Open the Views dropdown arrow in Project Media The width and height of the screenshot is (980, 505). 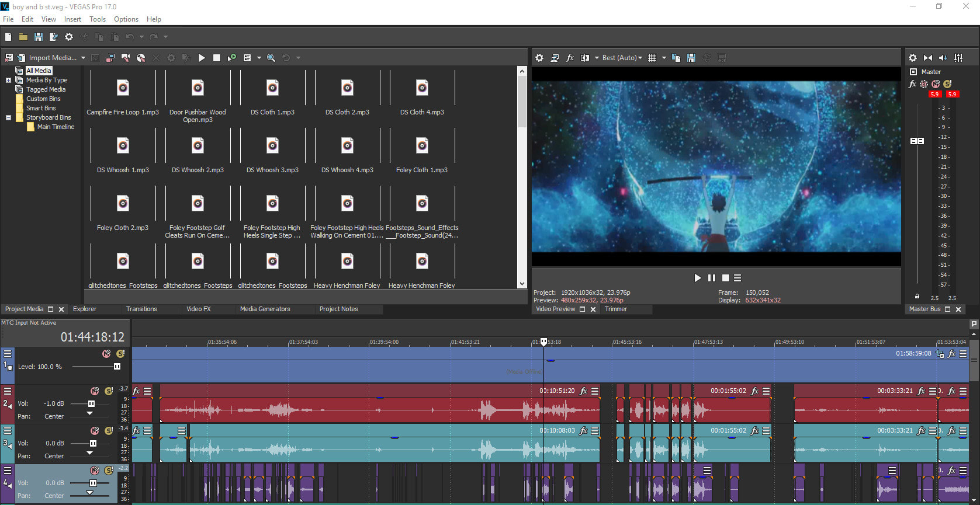[x=259, y=58]
